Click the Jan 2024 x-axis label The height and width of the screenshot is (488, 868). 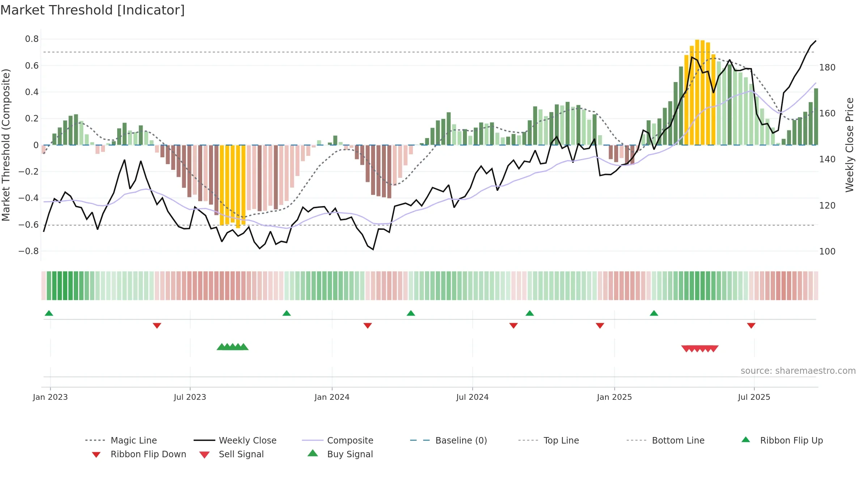(332, 397)
